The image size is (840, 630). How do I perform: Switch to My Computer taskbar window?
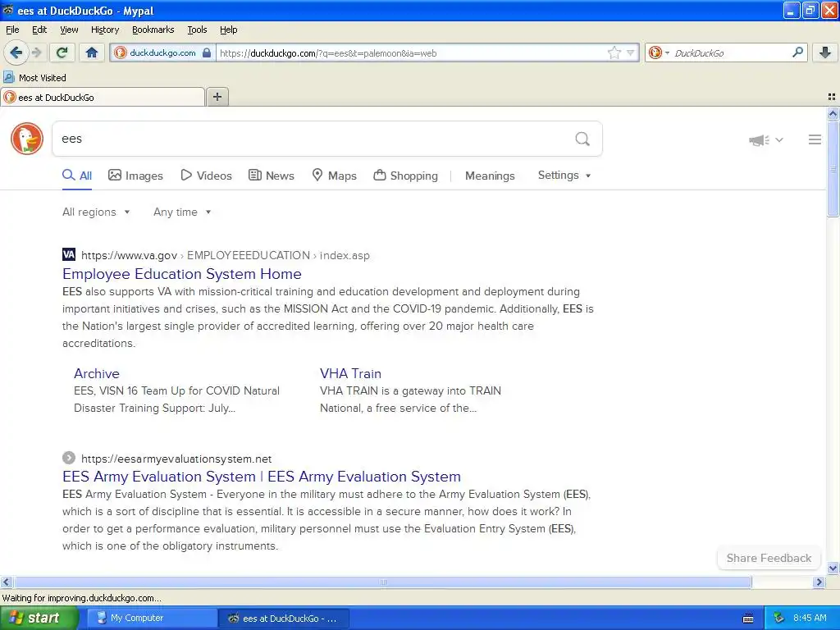coord(152,619)
